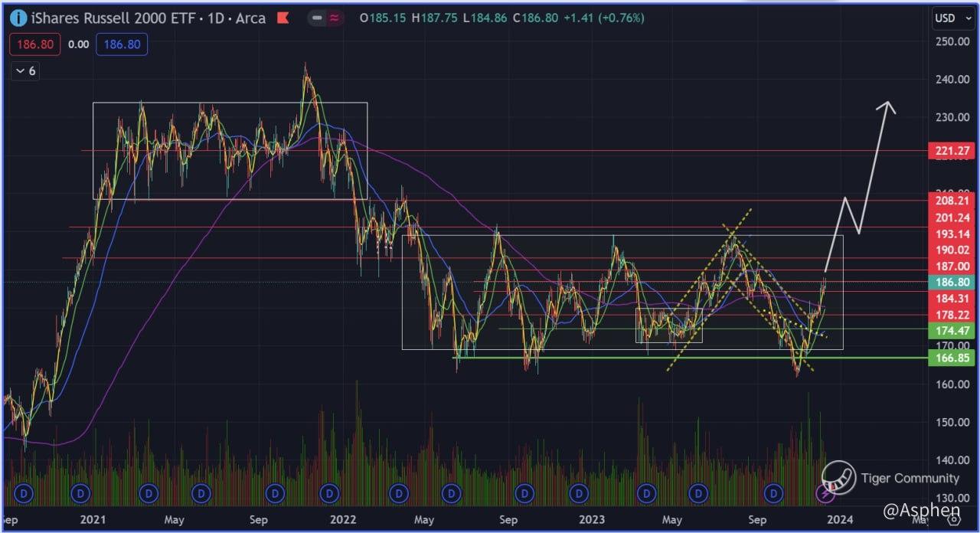
Task: Click the blue info icon beside iShares title
Action: (x=19, y=18)
